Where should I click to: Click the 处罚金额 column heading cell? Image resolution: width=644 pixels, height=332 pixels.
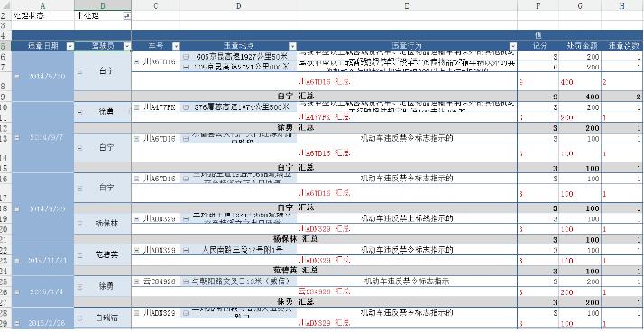point(580,46)
